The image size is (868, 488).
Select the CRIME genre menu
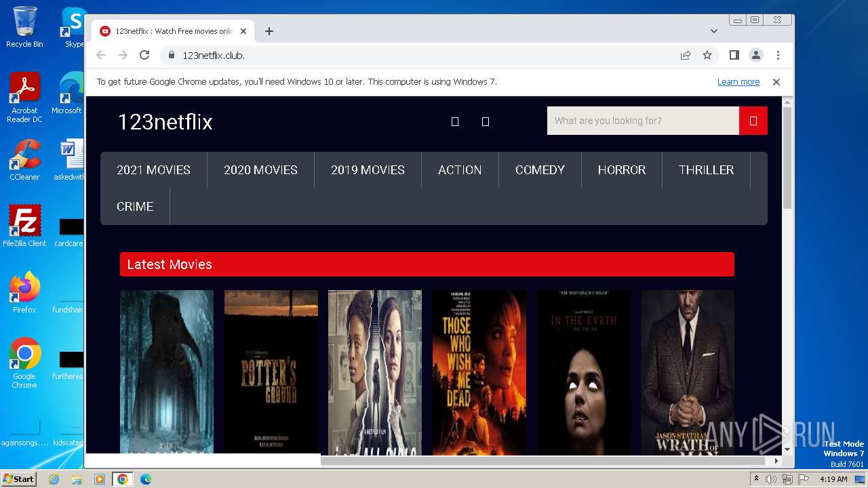click(135, 207)
